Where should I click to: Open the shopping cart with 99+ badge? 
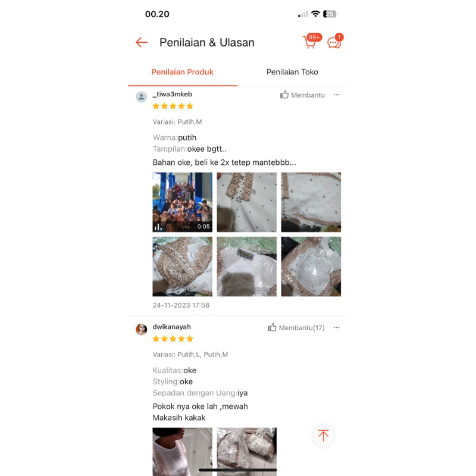(311, 41)
